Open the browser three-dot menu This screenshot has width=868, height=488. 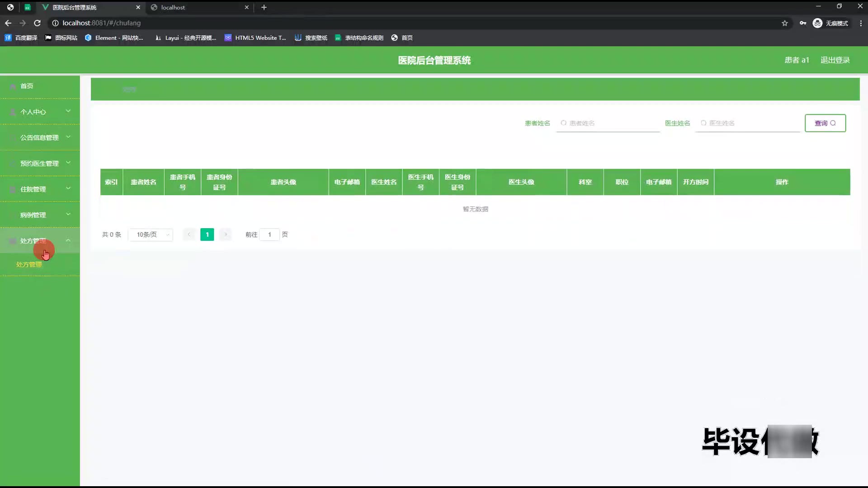coord(861,23)
